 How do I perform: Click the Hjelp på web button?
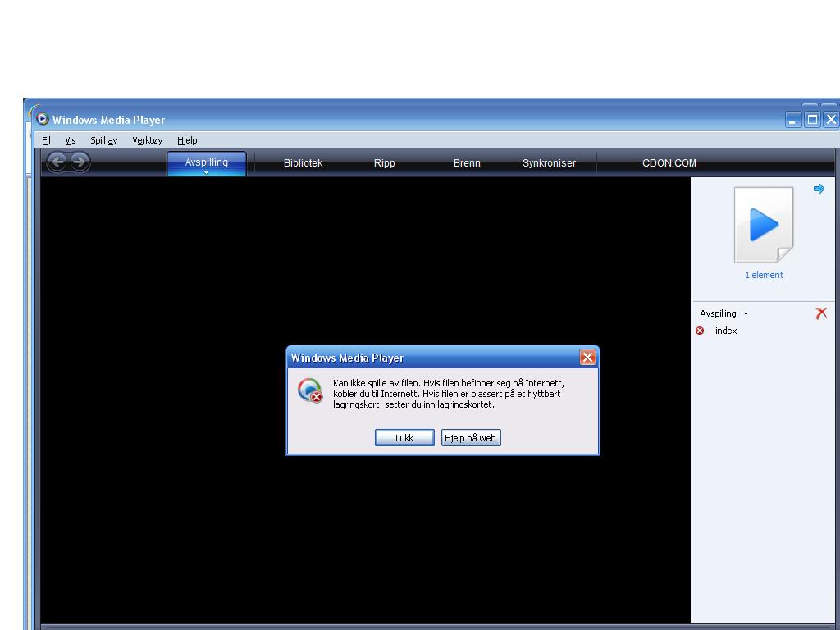pos(470,438)
